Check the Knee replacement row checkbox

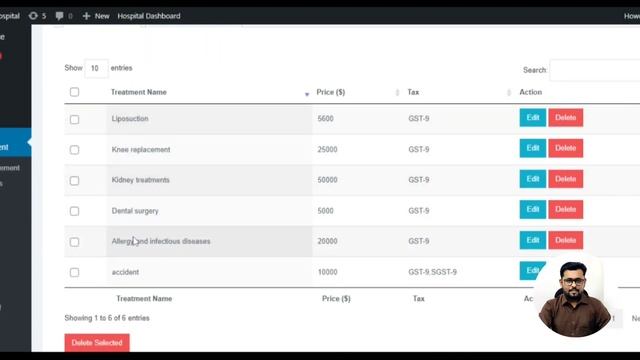(74, 150)
